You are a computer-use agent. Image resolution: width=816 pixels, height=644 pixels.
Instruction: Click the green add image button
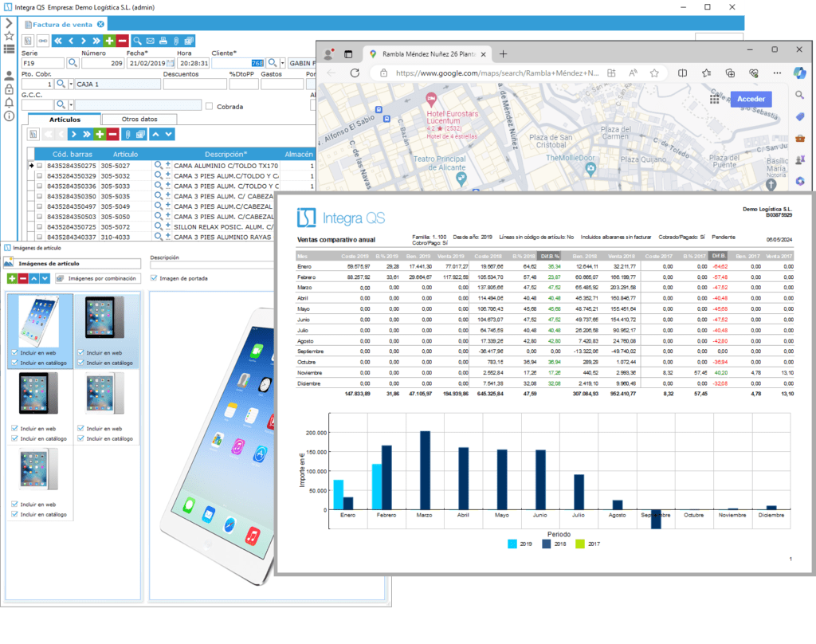click(12, 278)
